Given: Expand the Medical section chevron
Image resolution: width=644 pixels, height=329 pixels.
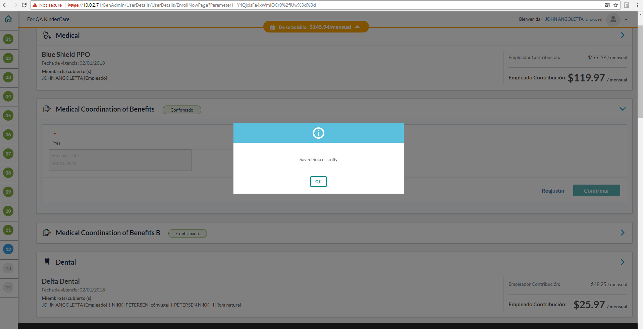Looking at the screenshot, I should [x=623, y=36].
